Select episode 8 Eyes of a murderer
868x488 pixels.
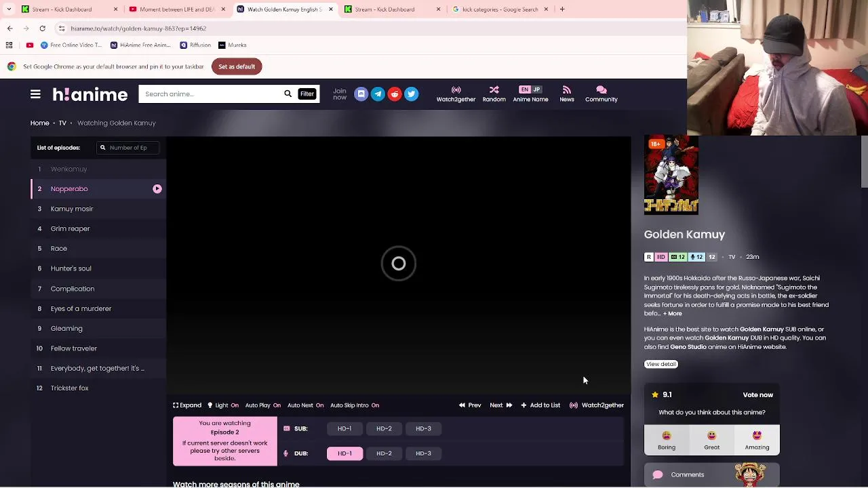[98, 308]
